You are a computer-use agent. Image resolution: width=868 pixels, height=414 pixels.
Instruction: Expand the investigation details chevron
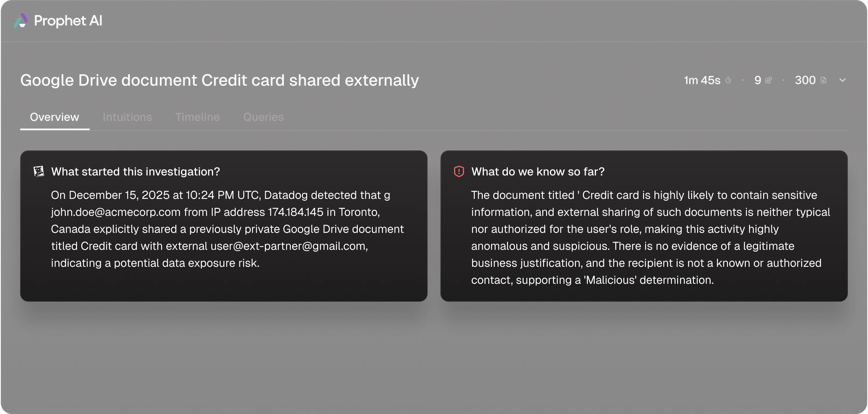coord(843,80)
